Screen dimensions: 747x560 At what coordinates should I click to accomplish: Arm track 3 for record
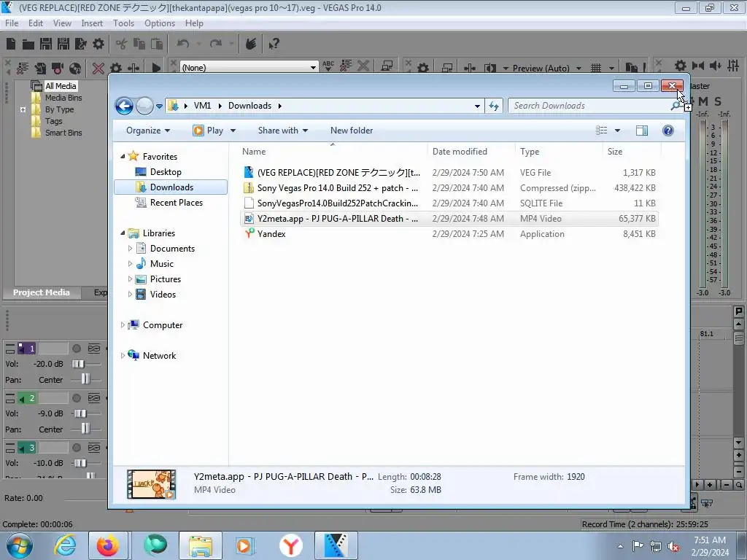76,448
